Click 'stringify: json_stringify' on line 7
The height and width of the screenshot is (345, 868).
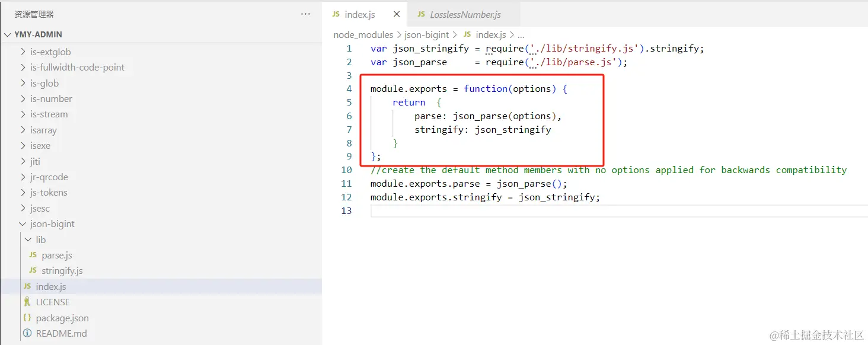[483, 130]
